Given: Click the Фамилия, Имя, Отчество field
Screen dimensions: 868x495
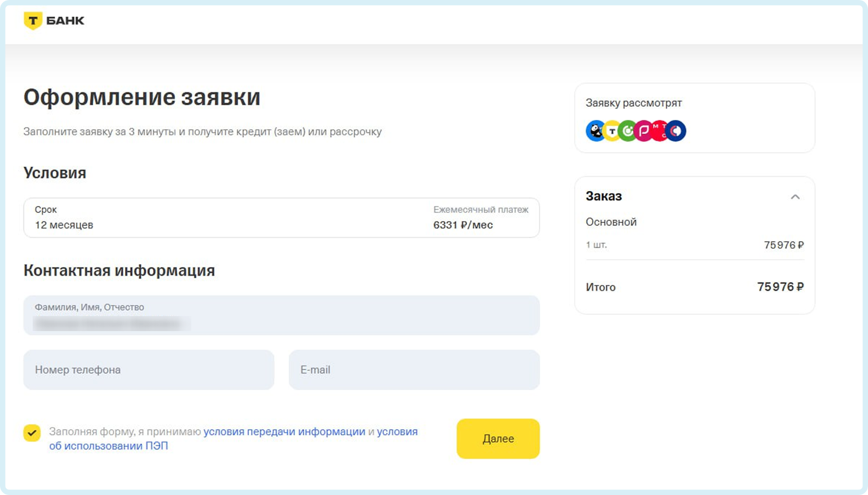Looking at the screenshot, I should point(281,315).
